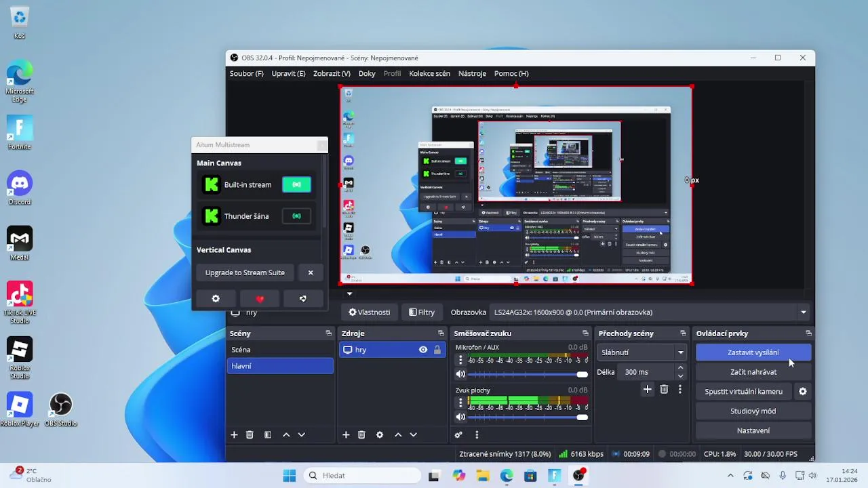Toggle visibility eye of hry source
The width and height of the screenshot is (868, 488).
423,350
